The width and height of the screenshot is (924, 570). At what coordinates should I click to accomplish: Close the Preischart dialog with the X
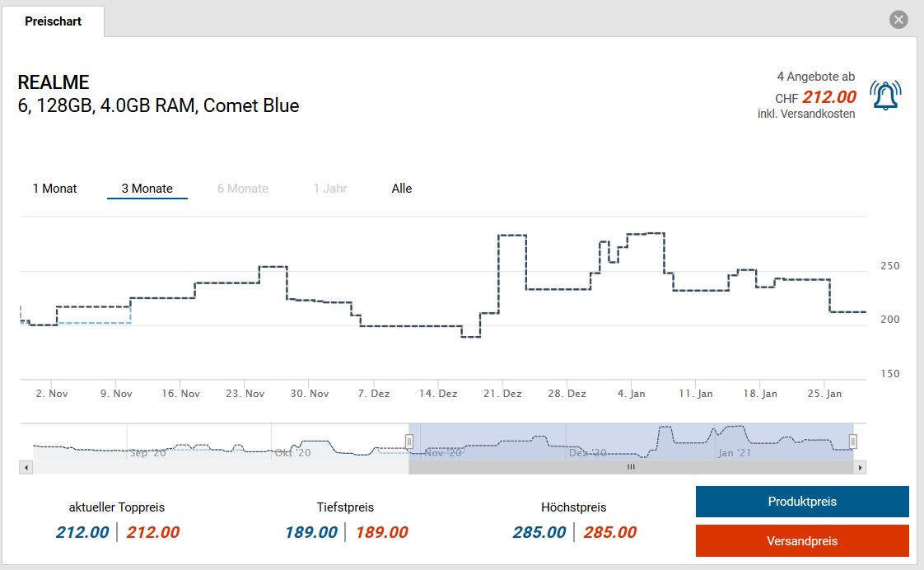[898, 20]
